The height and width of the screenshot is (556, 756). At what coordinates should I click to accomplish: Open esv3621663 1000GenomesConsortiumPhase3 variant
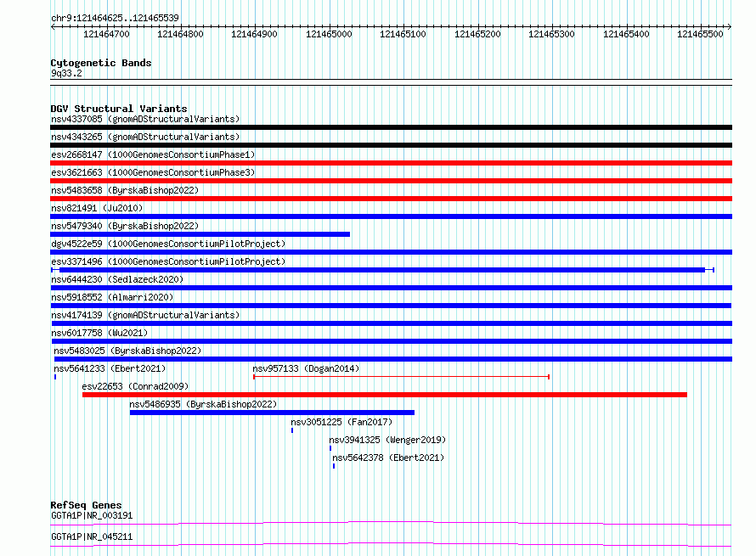point(153,172)
